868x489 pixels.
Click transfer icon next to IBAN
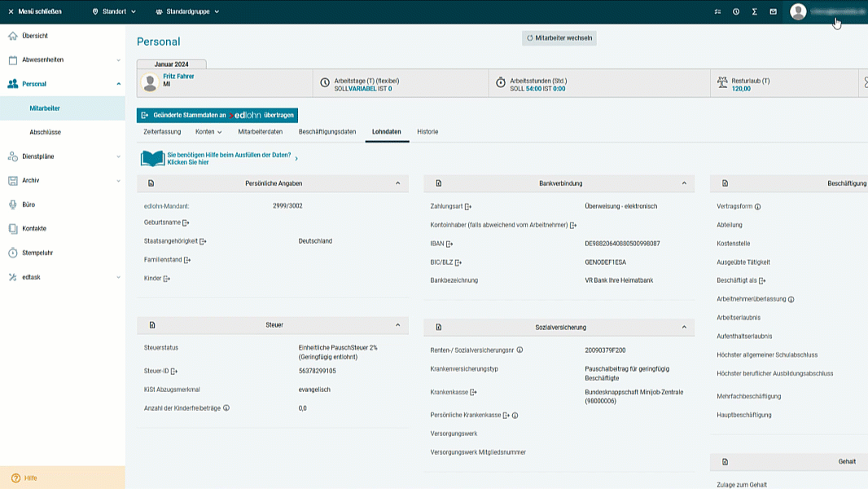point(449,244)
